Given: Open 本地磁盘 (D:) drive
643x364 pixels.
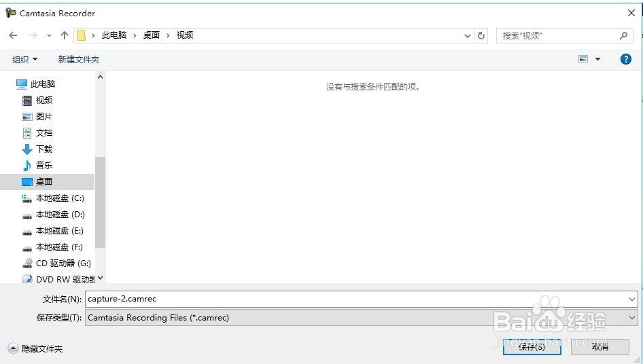Looking at the screenshot, I should 53,215.
